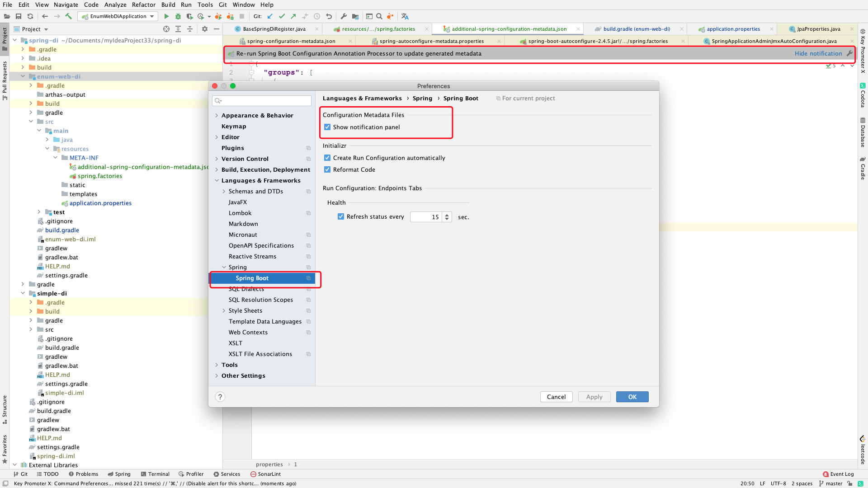
Task: Focus the Preferences search field
Action: [262, 100]
